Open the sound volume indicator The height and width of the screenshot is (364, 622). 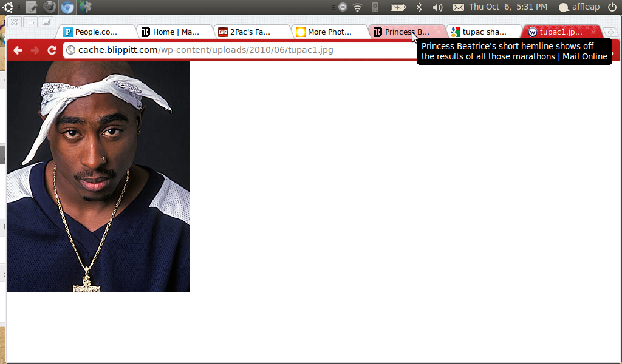point(437,7)
